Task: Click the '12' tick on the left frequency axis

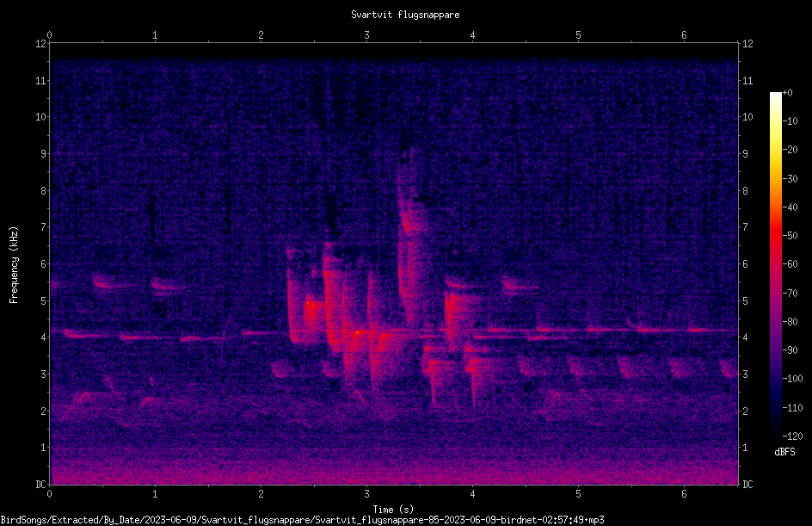Action: (40, 44)
